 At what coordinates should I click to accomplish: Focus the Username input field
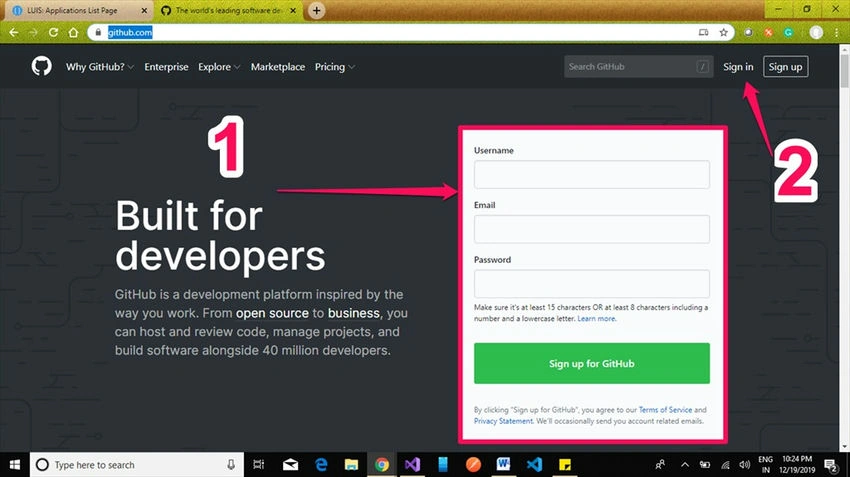pos(591,175)
